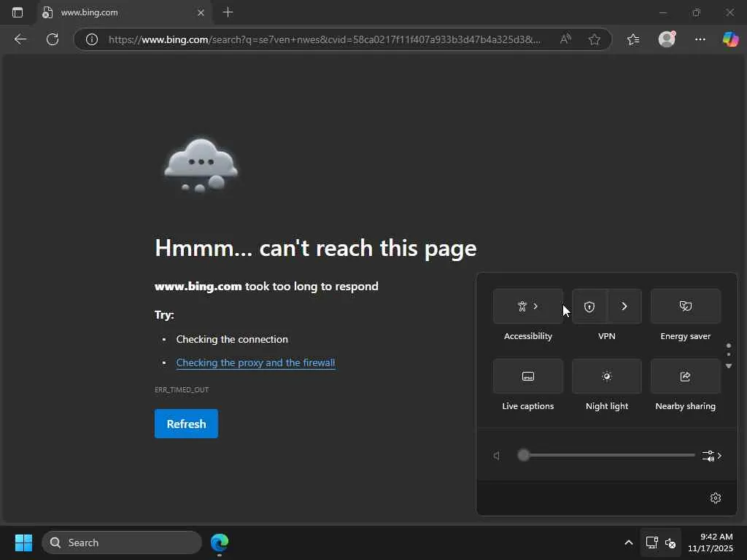Viewport: 747px width, 560px height.
Task: Click the taskbar Search box
Action: pos(122,542)
